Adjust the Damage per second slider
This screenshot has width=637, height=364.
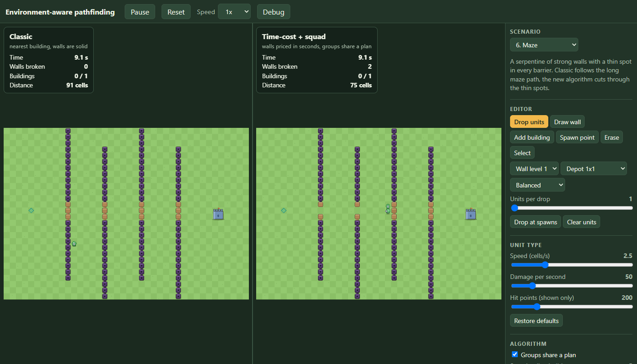pos(571,286)
